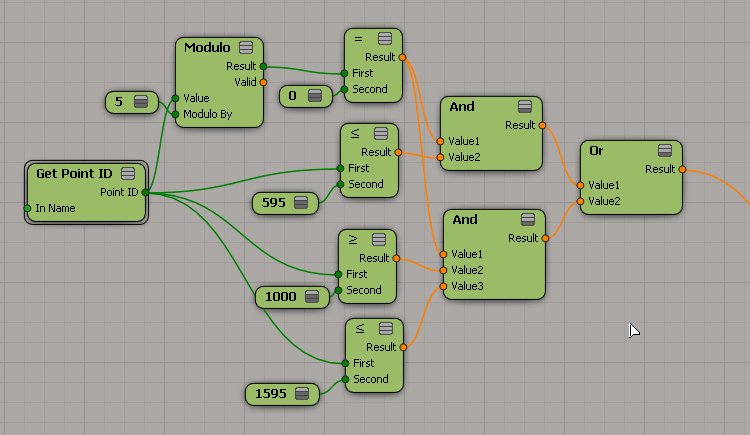Viewport: 750px width, 435px height.
Task: Click the Or node Result output port
Action: coord(682,170)
